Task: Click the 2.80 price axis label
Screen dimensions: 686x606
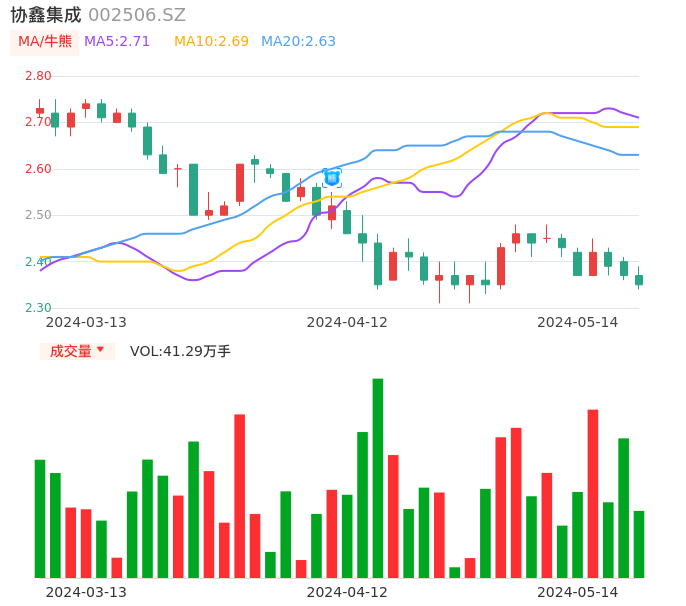Action: pyautogui.click(x=38, y=76)
